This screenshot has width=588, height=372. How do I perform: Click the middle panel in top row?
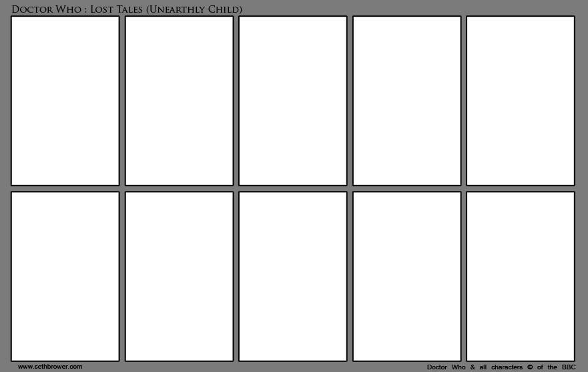[293, 101]
